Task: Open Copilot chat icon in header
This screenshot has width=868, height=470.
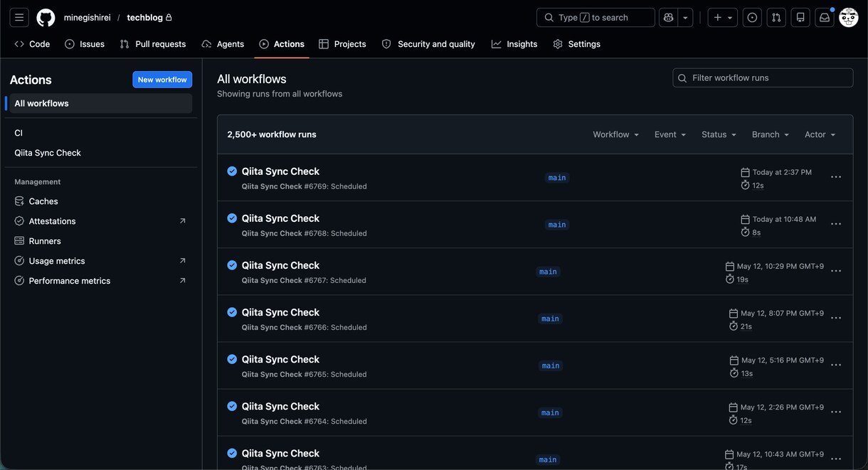Action: (x=668, y=18)
